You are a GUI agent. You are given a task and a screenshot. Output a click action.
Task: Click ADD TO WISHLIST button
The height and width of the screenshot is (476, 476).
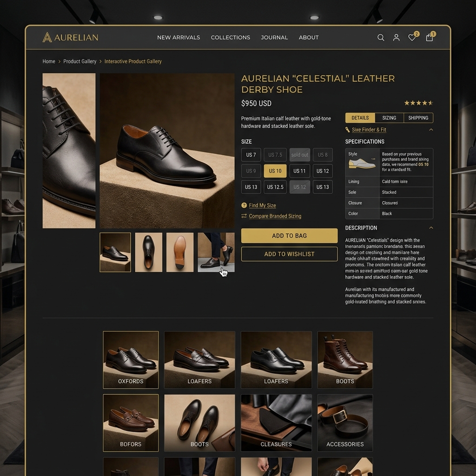point(289,254)
